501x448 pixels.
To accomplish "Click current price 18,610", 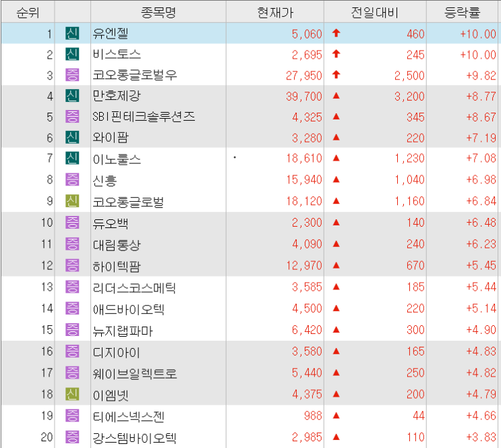I will [304, 159].
